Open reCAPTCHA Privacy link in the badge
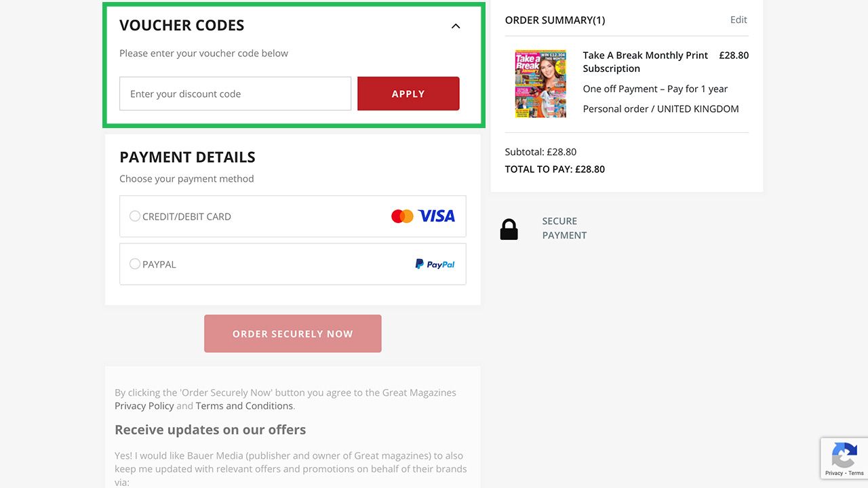 [834, 473]
